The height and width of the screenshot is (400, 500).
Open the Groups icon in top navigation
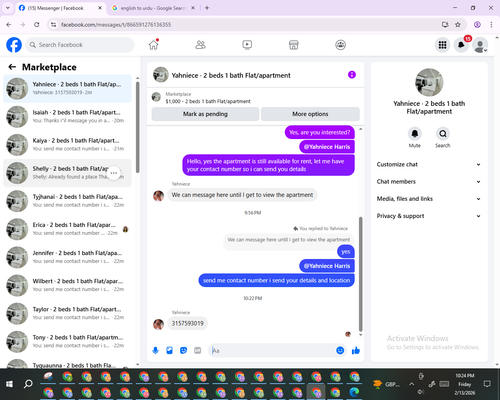click(x=340, y=45)
